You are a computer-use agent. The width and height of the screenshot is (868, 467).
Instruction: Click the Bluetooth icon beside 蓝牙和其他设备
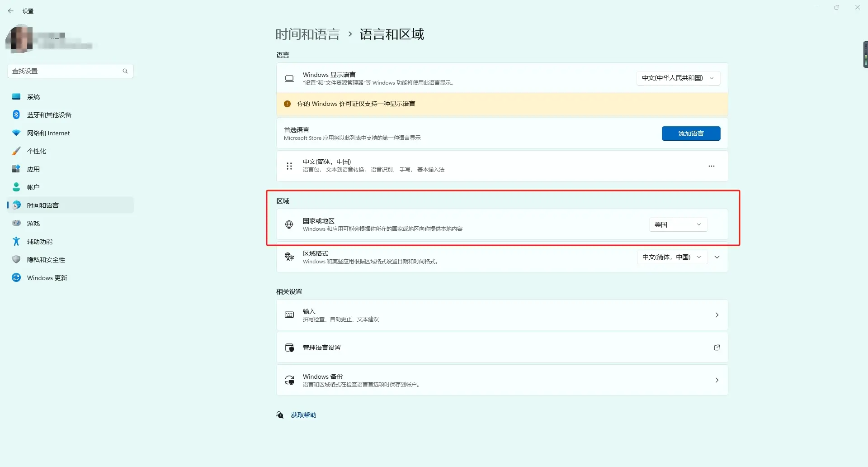click(x=16, y=114)
